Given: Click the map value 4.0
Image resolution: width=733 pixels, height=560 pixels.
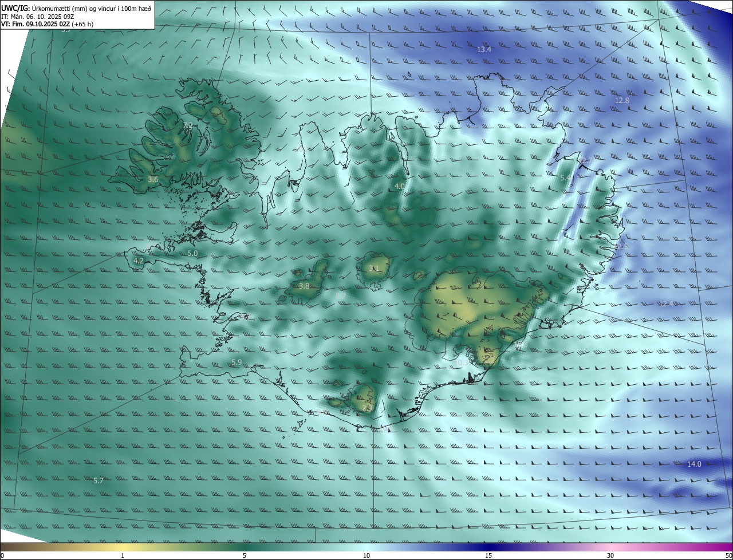Looking at the screenshot, I should click(400, 187).
